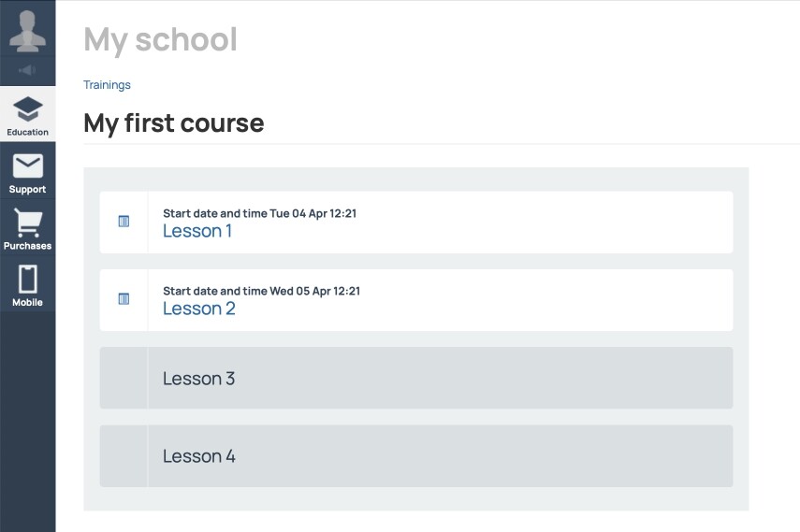Select the Purchases menu label

(27, 246)
